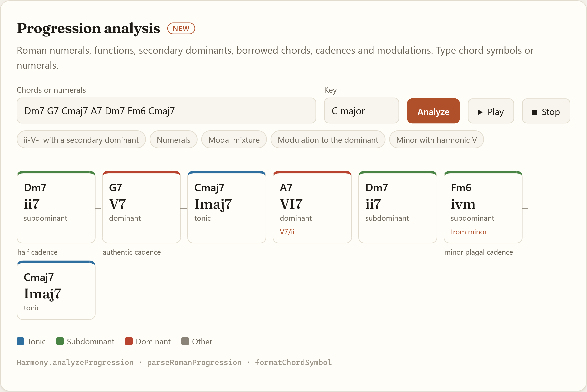Click the formatChordSymbol footer text
This screenshot has height=392, width=587.
[x=293, y=362]
